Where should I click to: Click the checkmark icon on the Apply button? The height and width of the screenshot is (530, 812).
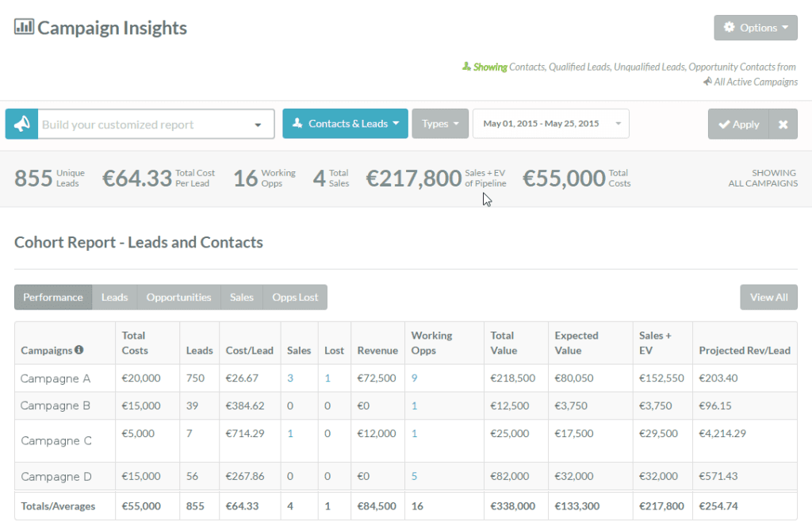[x=726, y=124]
